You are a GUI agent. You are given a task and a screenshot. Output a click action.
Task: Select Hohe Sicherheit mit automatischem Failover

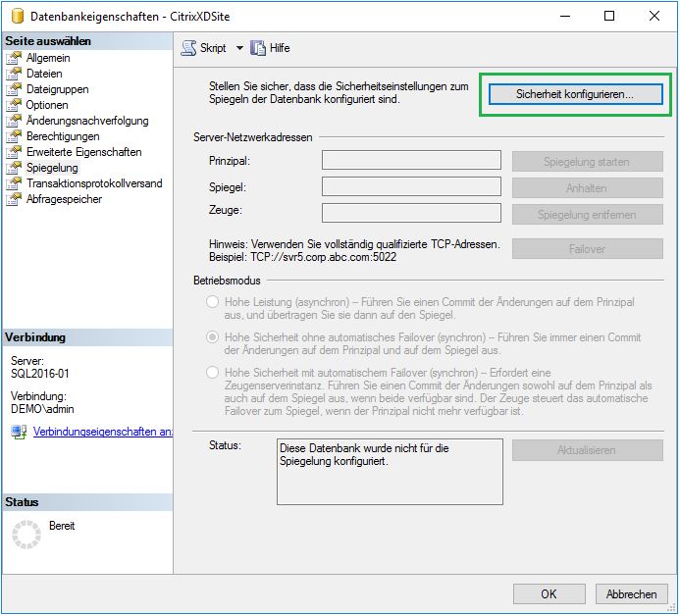click(x=213, y=373)
